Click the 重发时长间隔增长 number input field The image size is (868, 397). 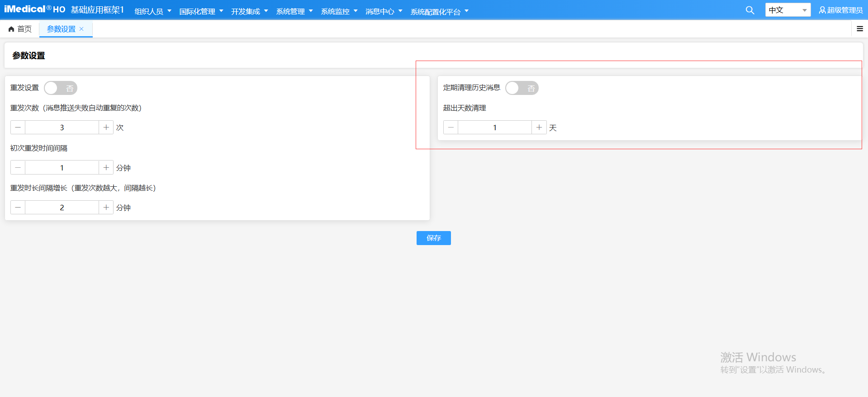pyautogui.click(x=62, y=208)
